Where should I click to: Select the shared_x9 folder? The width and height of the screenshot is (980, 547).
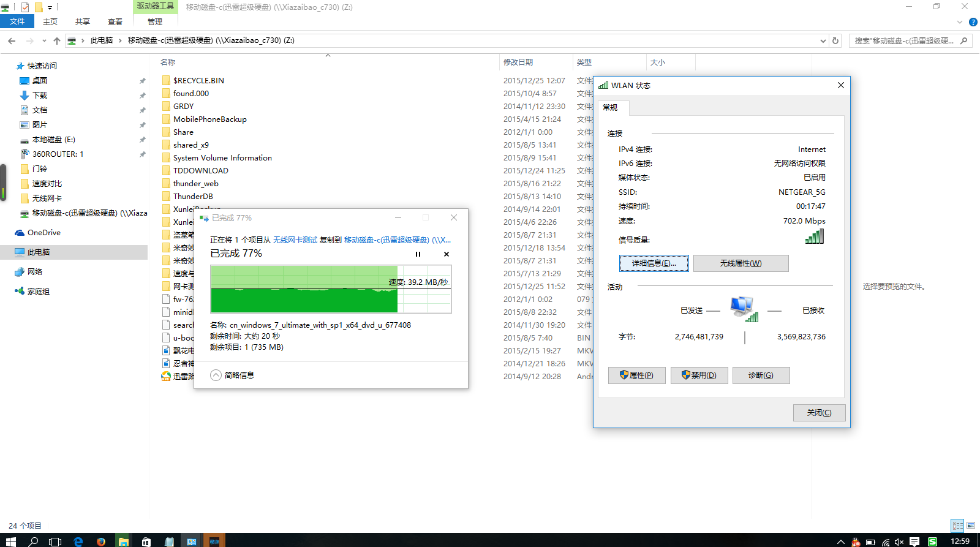click(191, 145)
